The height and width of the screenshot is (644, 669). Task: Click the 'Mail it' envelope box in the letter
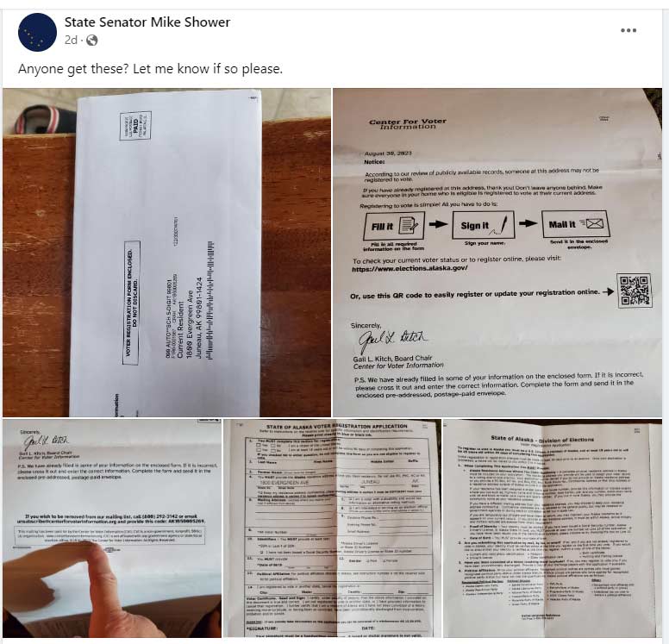click(x=576, y=223)
